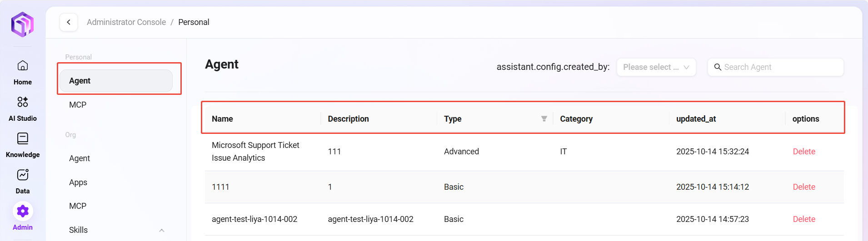Open the Home section icon
This screenshot has height=241, width=868.
pos(22,66)
